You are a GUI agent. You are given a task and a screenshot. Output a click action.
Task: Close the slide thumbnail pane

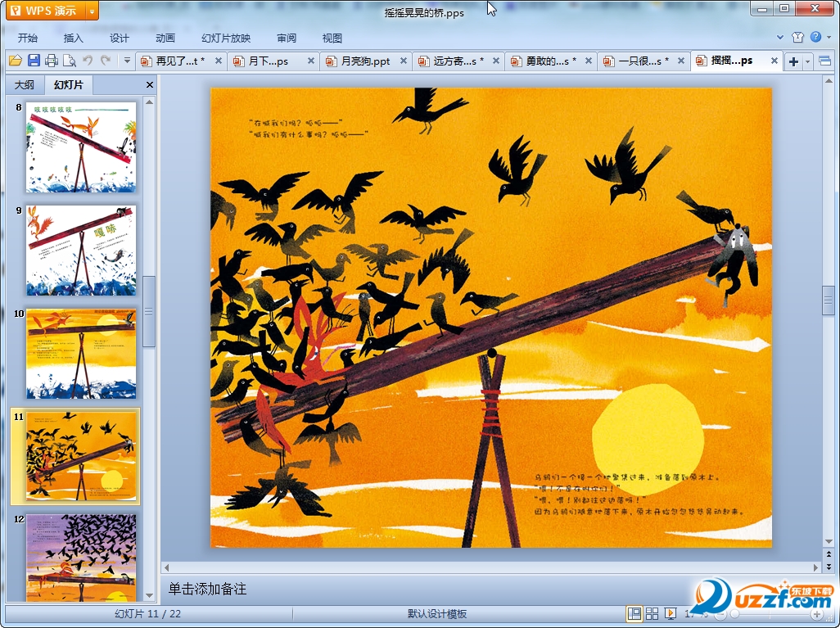(150, 84)
